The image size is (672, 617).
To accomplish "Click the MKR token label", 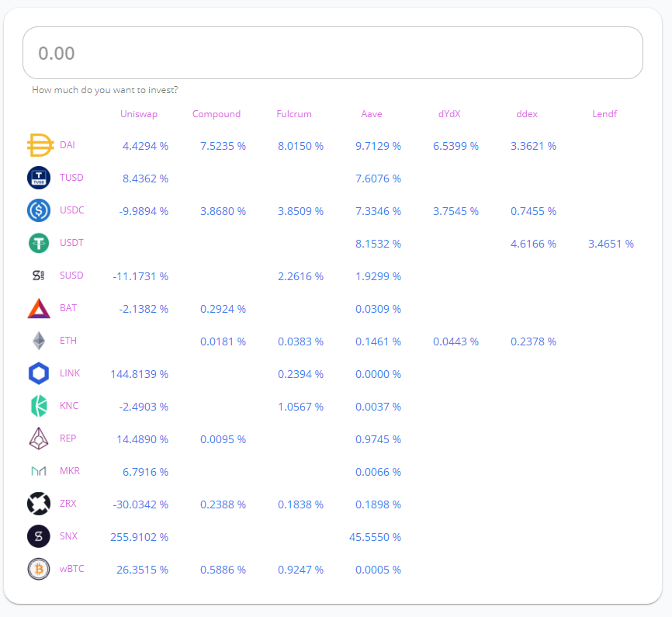I will pyautogui.click(x=70, y=471).
